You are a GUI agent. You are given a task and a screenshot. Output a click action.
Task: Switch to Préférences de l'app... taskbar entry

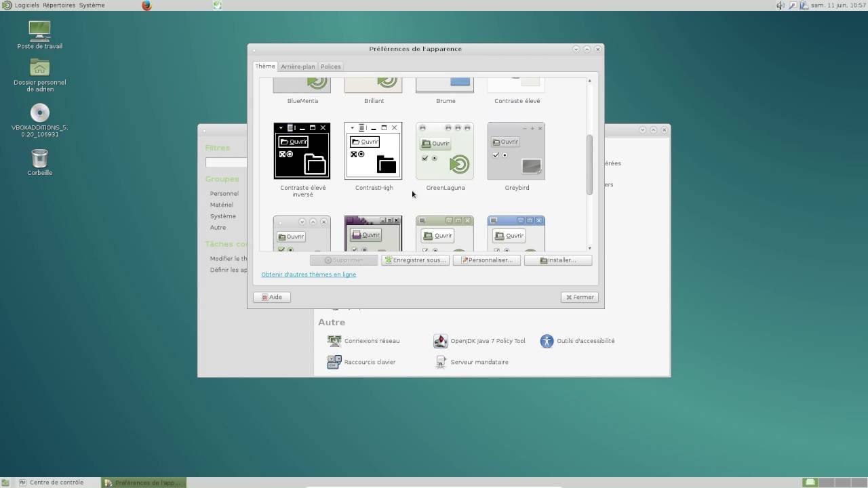(x=144, y=483)
